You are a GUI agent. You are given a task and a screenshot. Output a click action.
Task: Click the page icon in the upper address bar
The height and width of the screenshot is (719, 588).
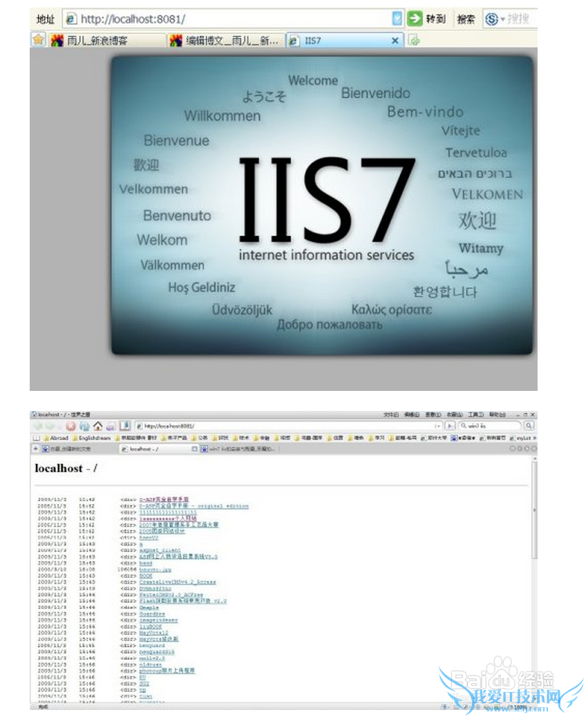(71, 19)
